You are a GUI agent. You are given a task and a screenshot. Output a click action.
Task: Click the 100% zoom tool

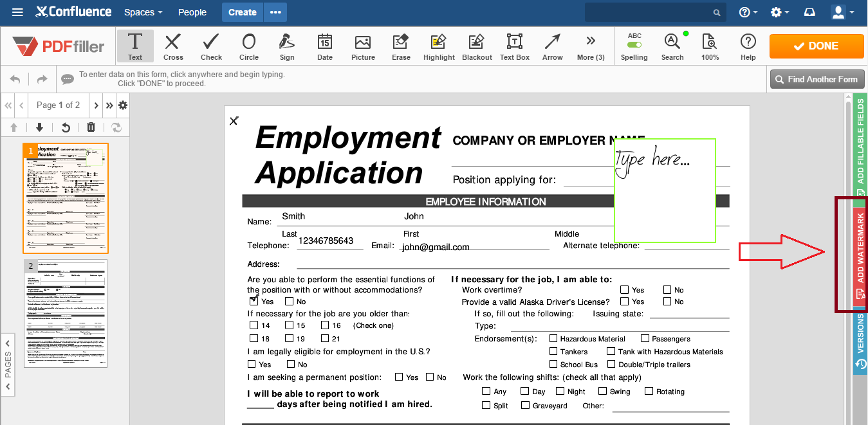(710, 46)
